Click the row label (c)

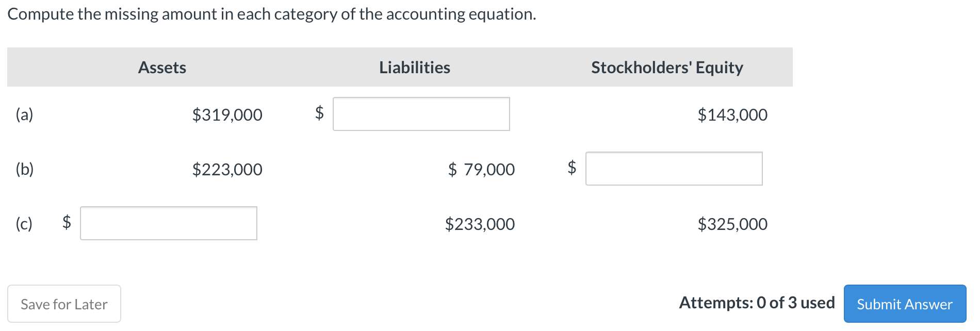(24, 223)
